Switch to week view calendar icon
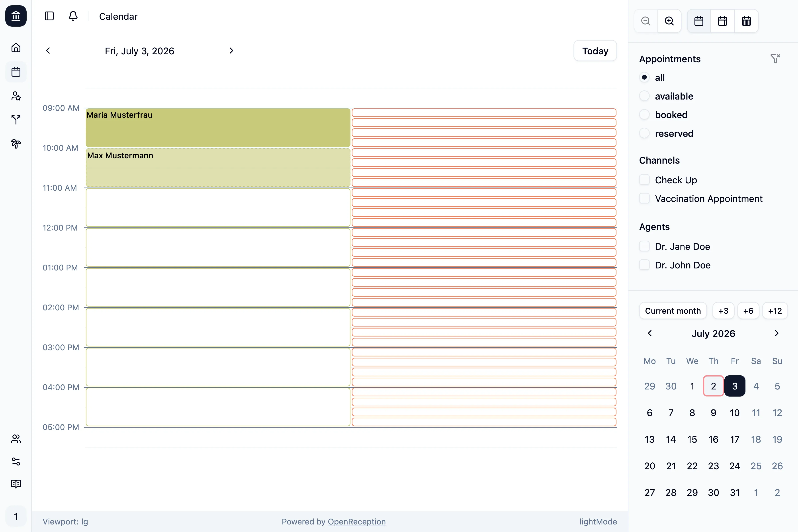The height and width of the screenshot is (532, 798). [x=723, y=21]
